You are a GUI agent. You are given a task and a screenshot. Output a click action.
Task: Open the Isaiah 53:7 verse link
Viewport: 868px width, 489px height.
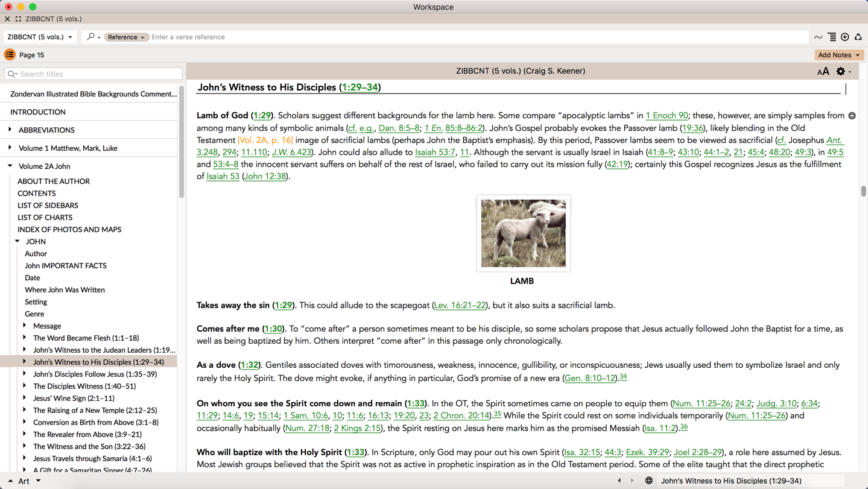coord(435,152)
